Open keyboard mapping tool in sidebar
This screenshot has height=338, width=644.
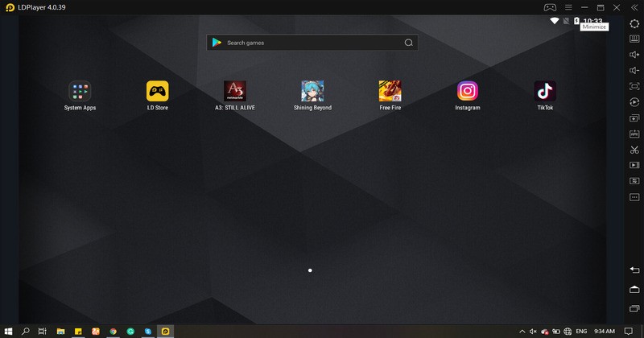click(x=634, y=39)
